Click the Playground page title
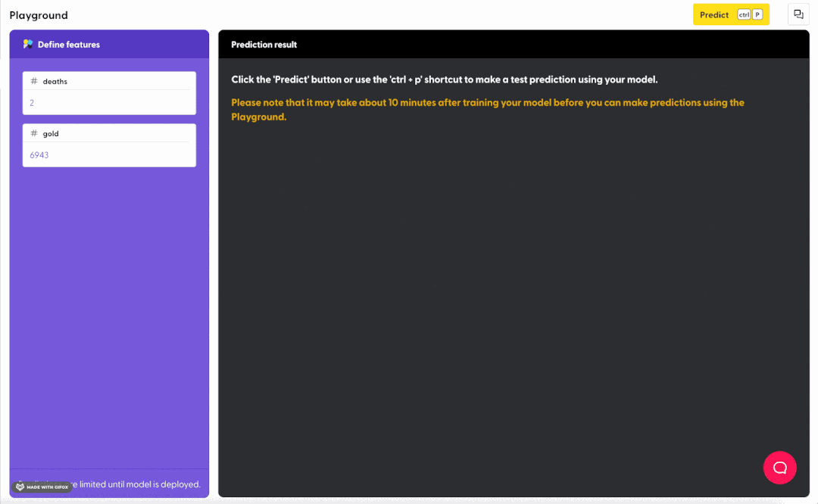The height and width of the screenshot is (504, 818). [39, 15]
